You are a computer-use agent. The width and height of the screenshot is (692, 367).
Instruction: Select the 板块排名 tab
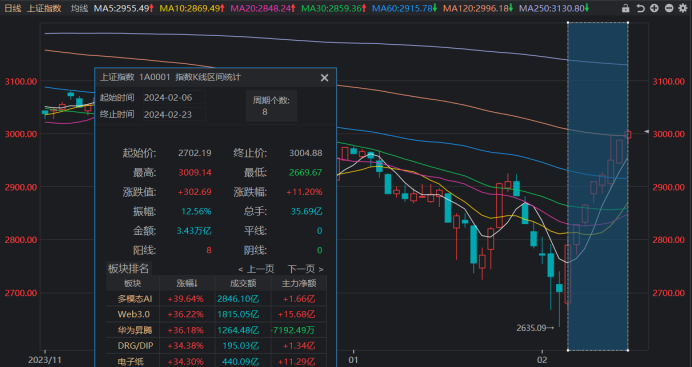coord(128,268)
